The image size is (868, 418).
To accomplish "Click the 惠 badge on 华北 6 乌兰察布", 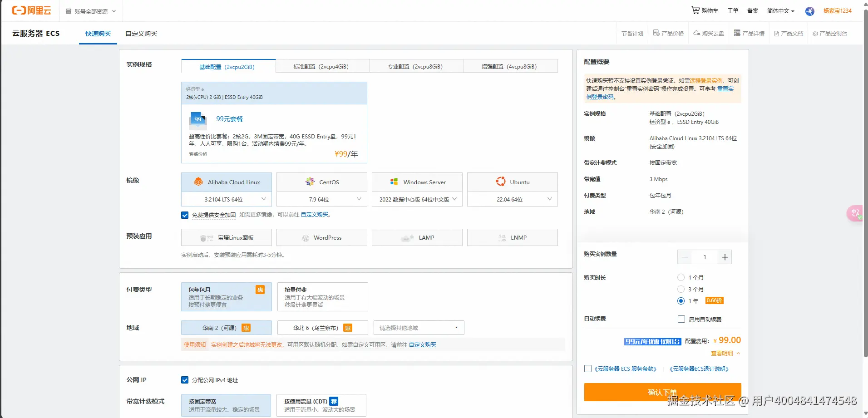I will tap(348, 328).
